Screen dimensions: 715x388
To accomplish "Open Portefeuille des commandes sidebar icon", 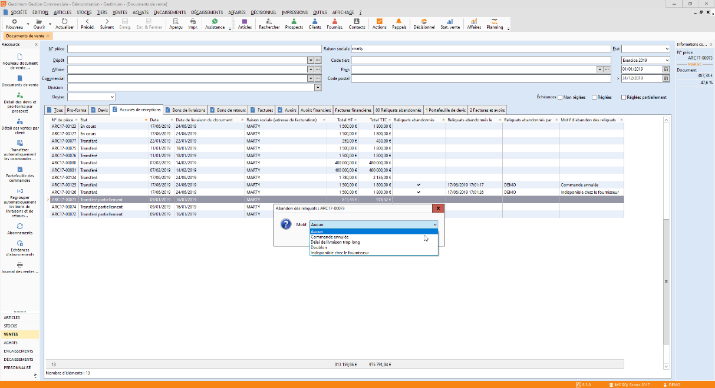I will point(20,175).
